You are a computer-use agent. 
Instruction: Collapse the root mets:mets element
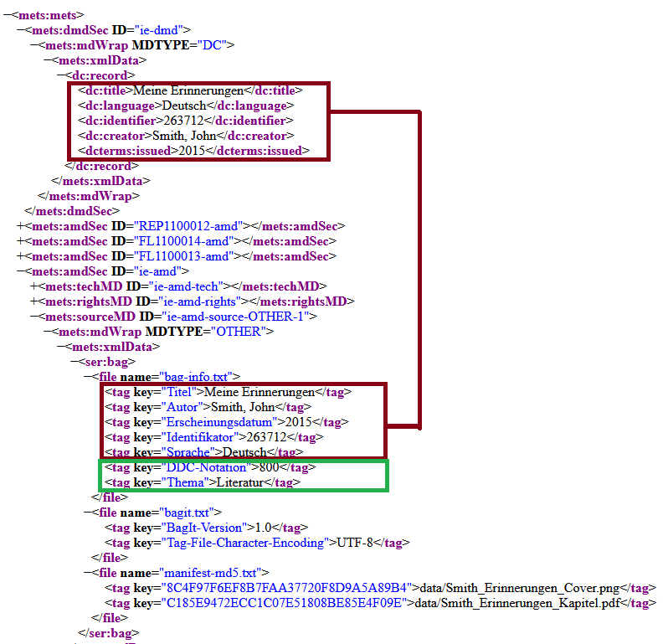point(7,16)
